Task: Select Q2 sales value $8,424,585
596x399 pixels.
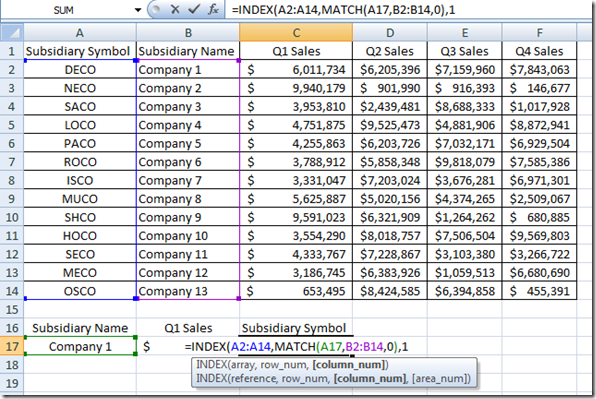Action: (390, 291)
